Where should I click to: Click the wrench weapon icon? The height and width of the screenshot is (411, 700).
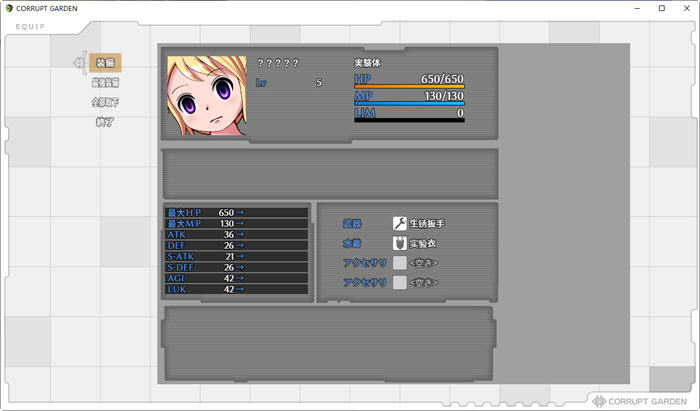400,224
